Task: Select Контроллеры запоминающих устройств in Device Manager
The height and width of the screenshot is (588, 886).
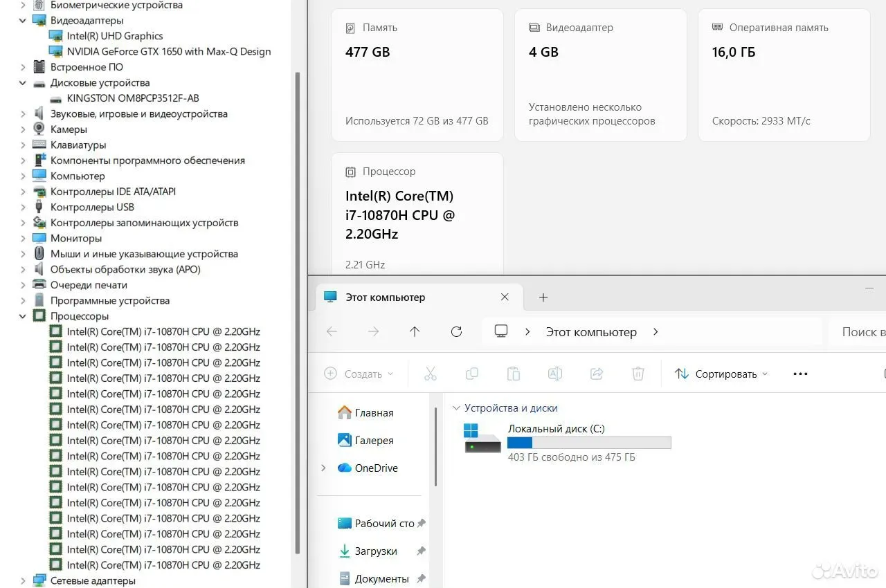Action: [144, 223]
